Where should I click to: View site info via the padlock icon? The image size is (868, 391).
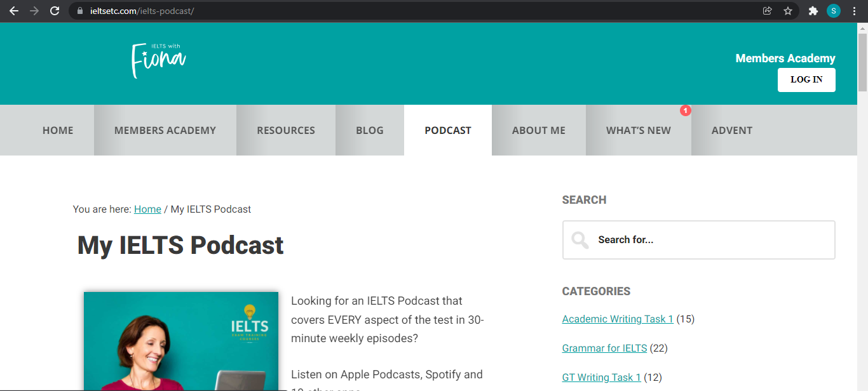click(79, 11)
